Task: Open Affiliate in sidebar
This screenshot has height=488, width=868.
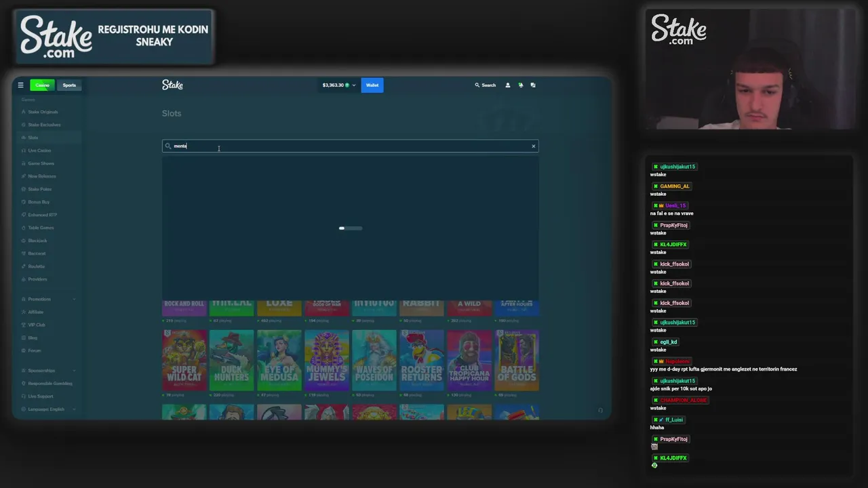Action: [x=35, y=312]
